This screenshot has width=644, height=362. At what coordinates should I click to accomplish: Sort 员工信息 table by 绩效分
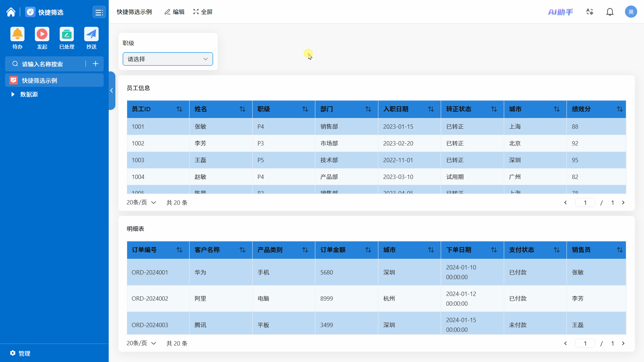click(620, 109)
